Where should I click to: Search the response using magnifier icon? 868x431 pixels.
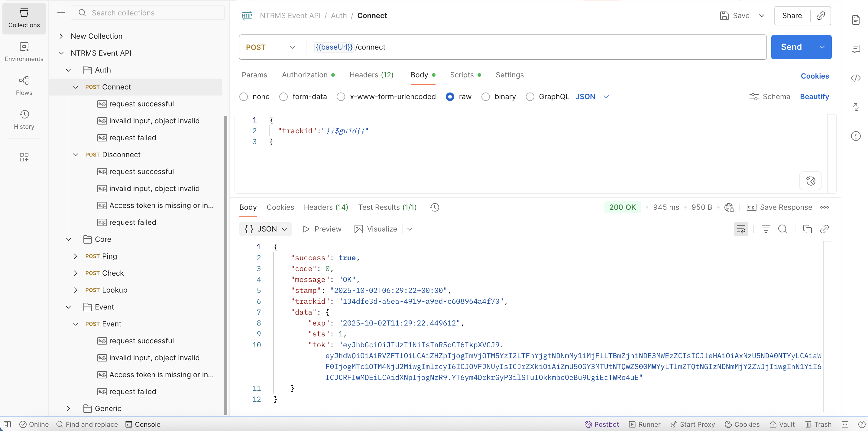click(782, 229)
